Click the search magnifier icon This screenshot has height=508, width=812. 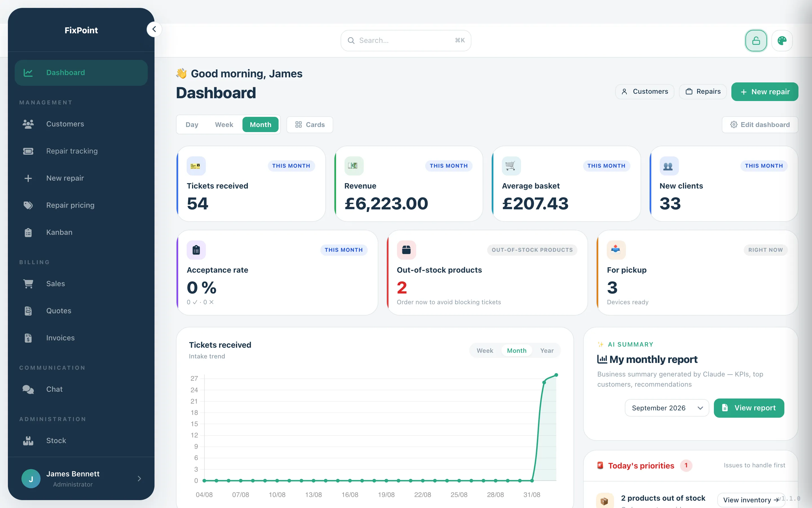click(x=351, y=41)
